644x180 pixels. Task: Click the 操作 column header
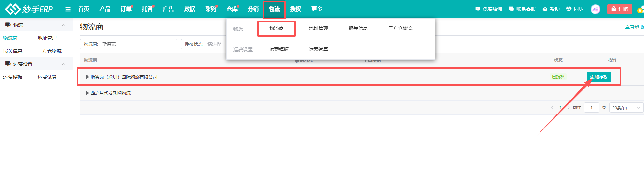click(x=613, y=60)
